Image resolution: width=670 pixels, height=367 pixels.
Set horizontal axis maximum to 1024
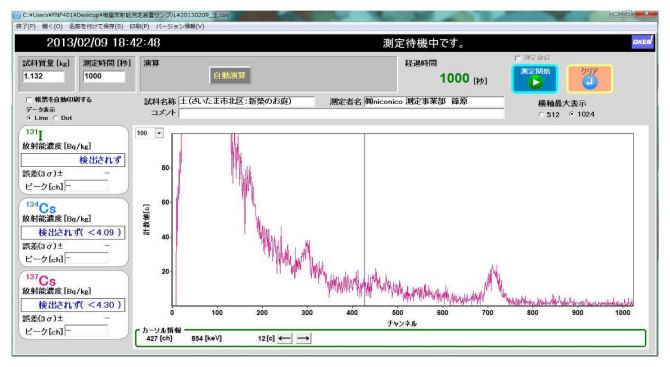[572, 115]
